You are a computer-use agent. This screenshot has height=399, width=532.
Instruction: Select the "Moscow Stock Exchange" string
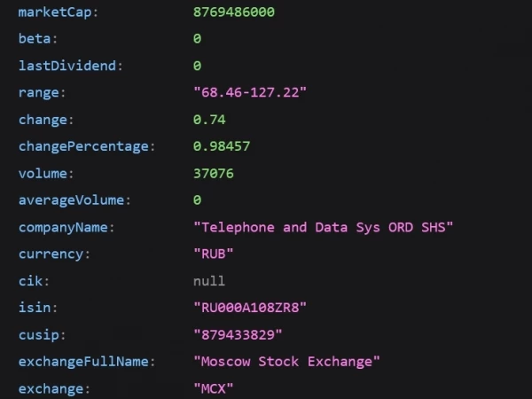pyautogui.click(x=286, y=362)
